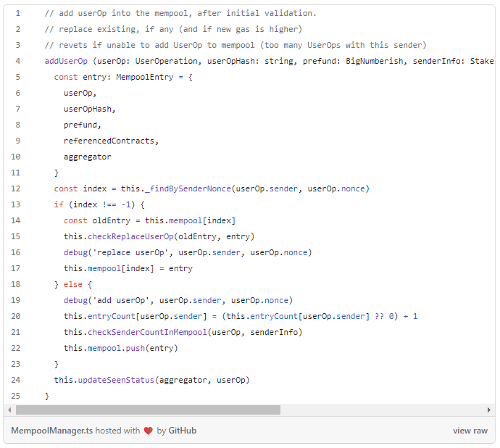
Task: Click 'referencedContracts' on line 9
Action: (x=110, y=141)
